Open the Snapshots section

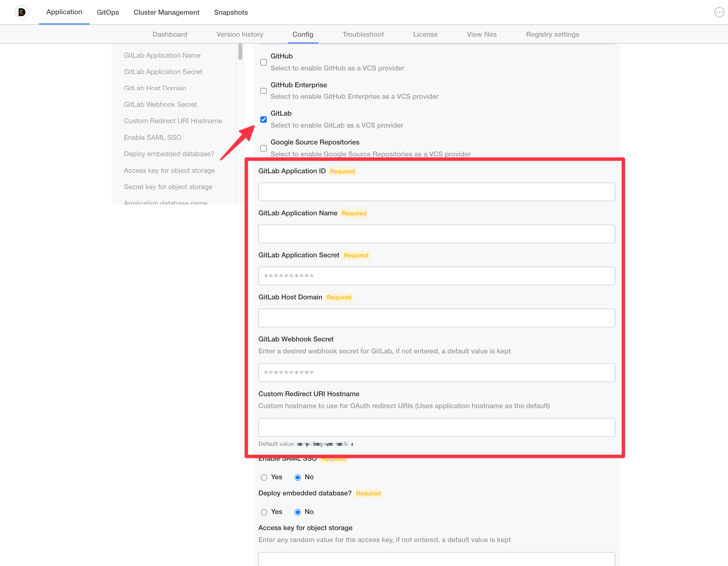(231, 12)
